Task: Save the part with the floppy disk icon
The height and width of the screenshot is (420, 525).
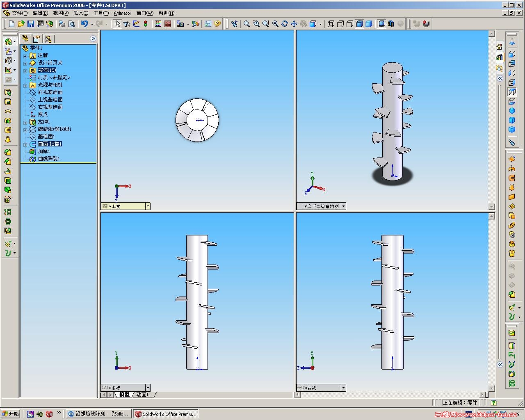Action: pyautogui.click(x=31, y=24)
